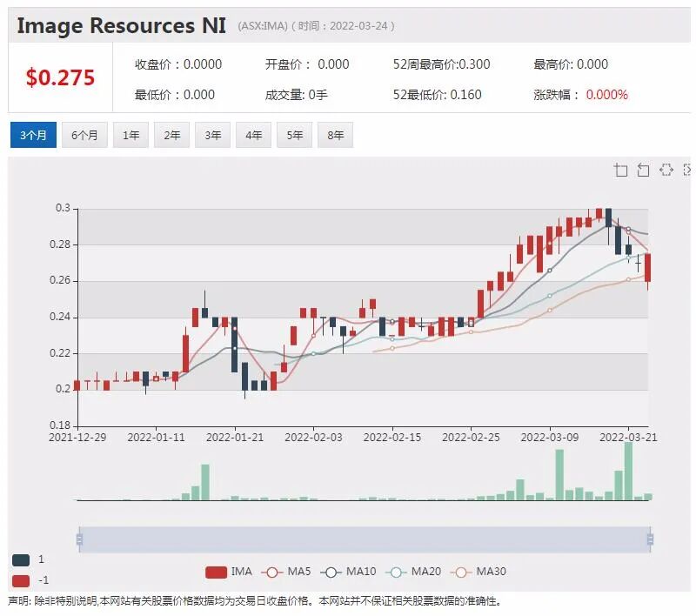
Task: Click the (ASX:IMA) ticker text
Action: tap(263, 26)
